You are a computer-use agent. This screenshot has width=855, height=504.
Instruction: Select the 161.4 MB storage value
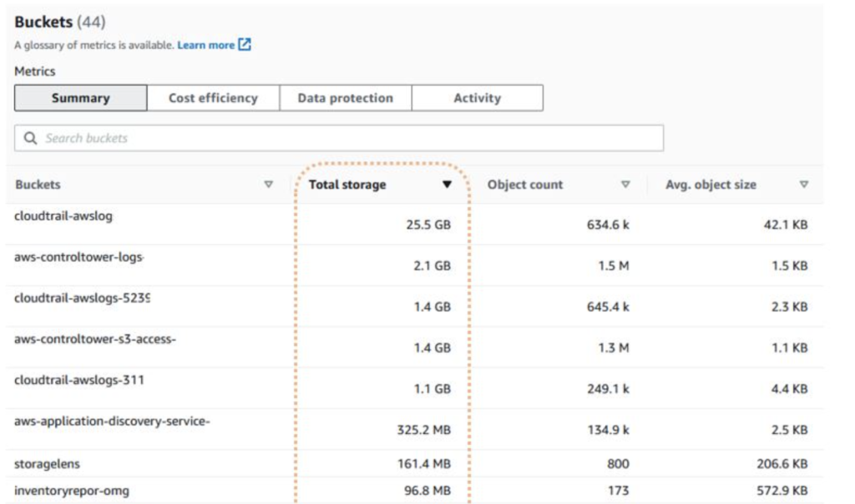point(423,464)
